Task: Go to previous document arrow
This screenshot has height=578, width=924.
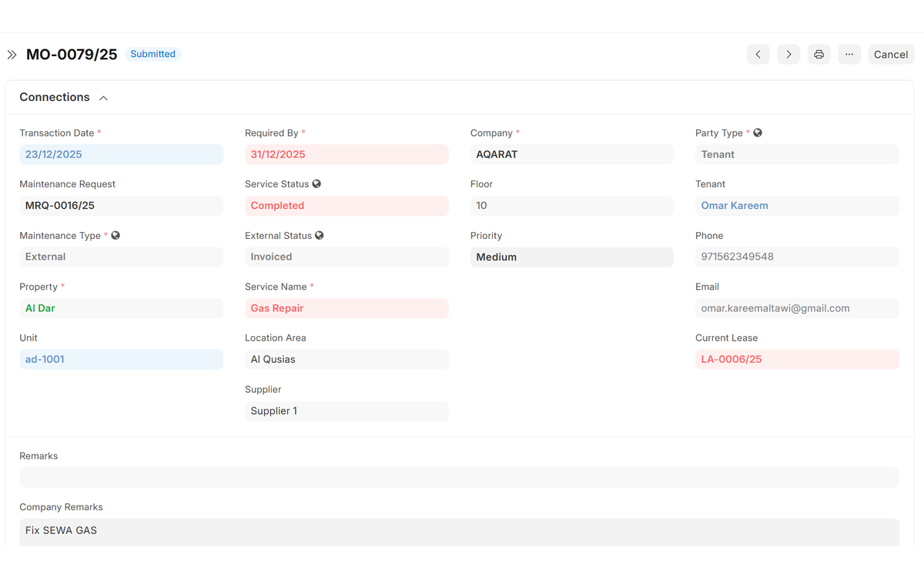Action: tap(758, 54)
